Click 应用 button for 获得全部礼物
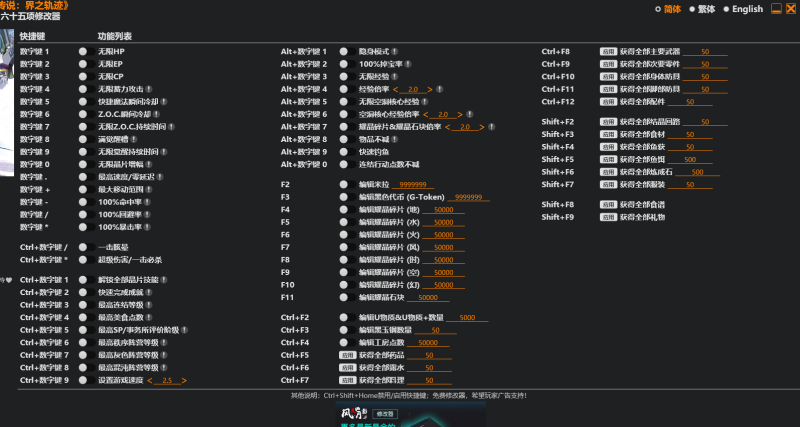The height and width of the screenshot is (427, 800). [x=608, y=217]
